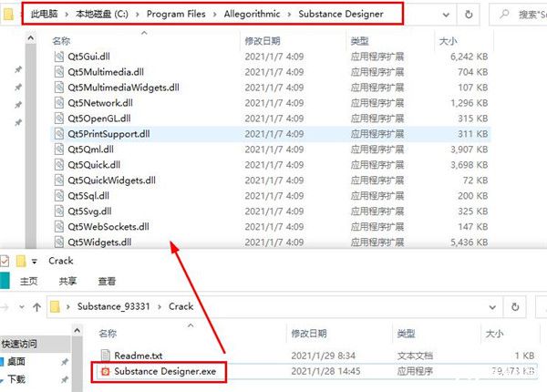This screenshot has height=392, width=547.
Task: Click the folder icon in Crack address bar
Action: click(x=55, y=307)
